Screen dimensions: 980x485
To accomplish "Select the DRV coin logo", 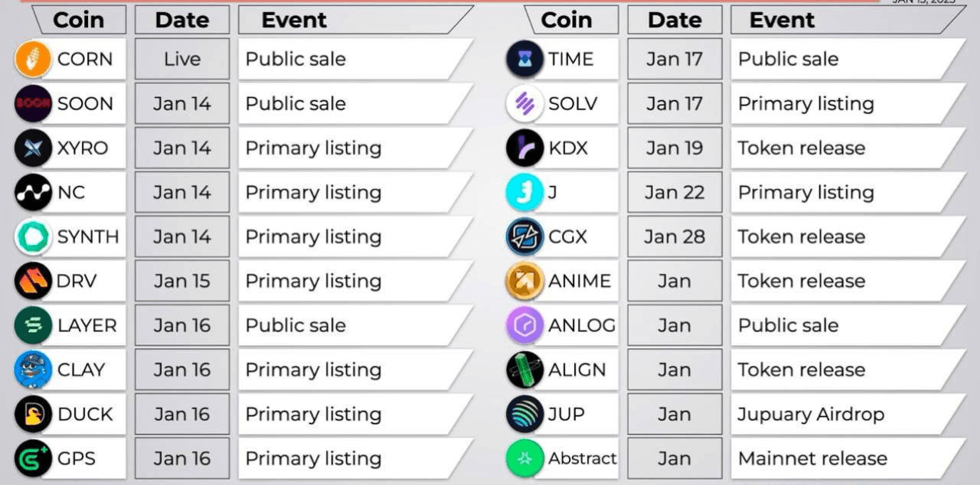I will pos(33,281).
